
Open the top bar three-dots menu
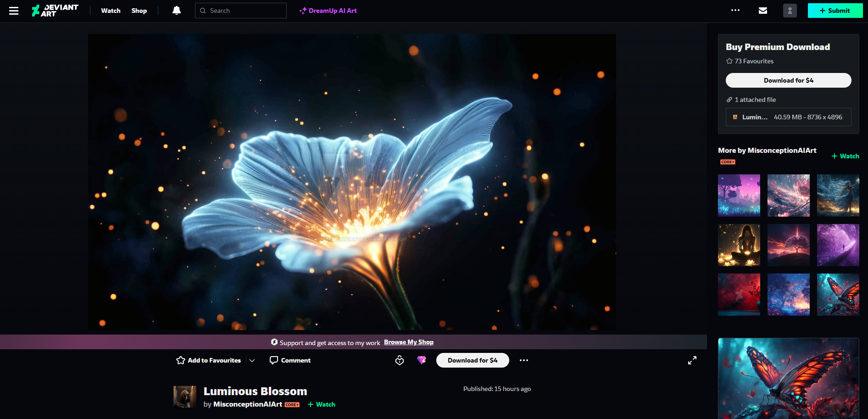point(735,10)
